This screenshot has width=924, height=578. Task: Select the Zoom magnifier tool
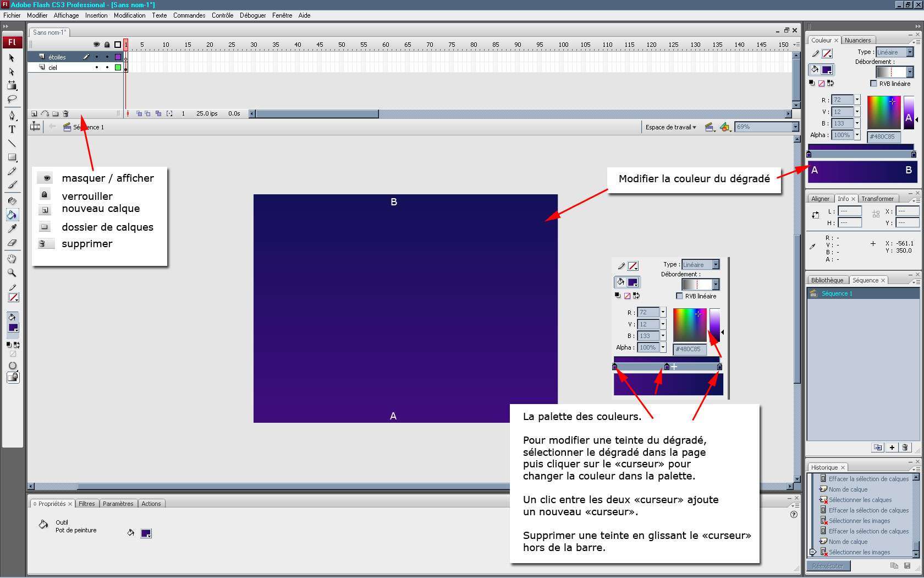(12, 272)
